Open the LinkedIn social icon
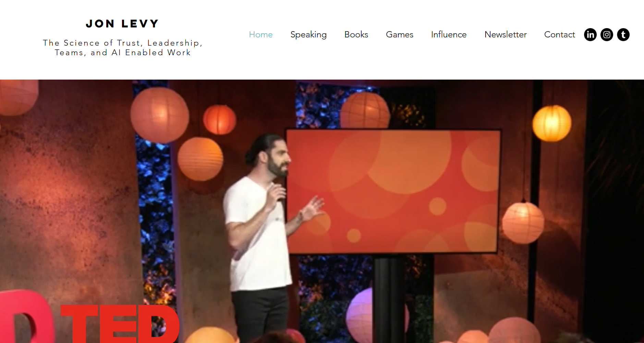Image resolution: width=644 pixels, height=343 pixels. 590,35
